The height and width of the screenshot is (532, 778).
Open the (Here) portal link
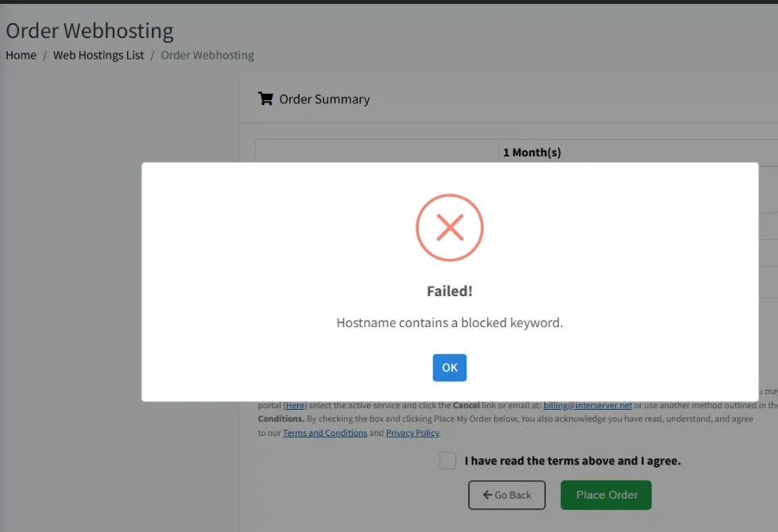pos(295,405)
